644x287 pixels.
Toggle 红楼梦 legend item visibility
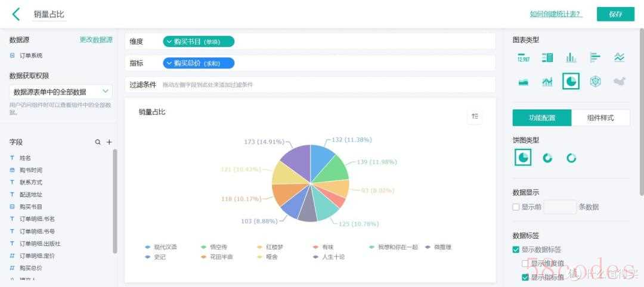[x=270, y=247]
